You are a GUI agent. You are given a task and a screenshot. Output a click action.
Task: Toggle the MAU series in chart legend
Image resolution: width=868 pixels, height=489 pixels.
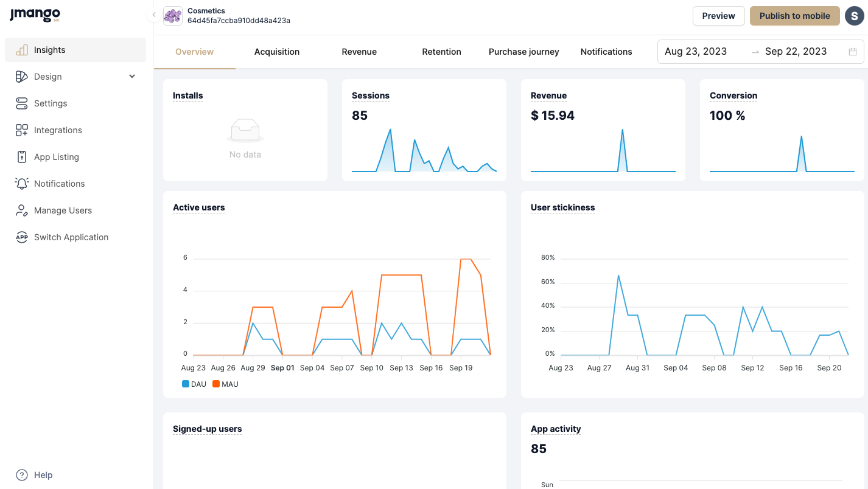225,384
